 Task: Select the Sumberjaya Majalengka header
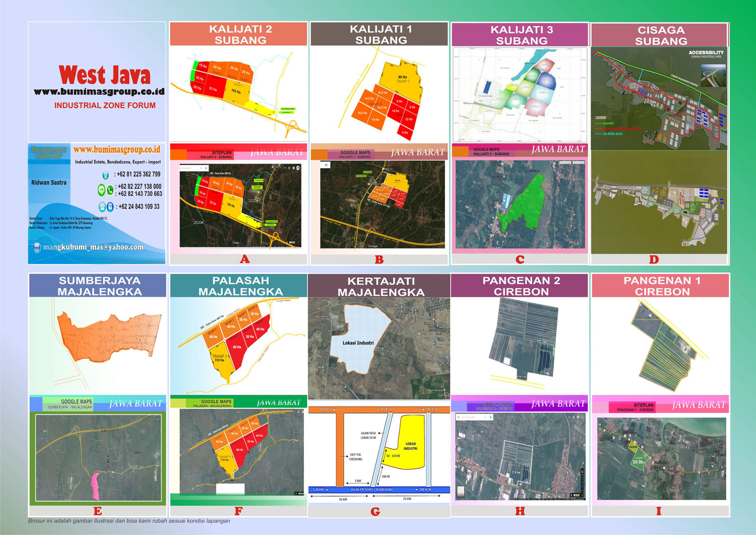tap(98, 286)
